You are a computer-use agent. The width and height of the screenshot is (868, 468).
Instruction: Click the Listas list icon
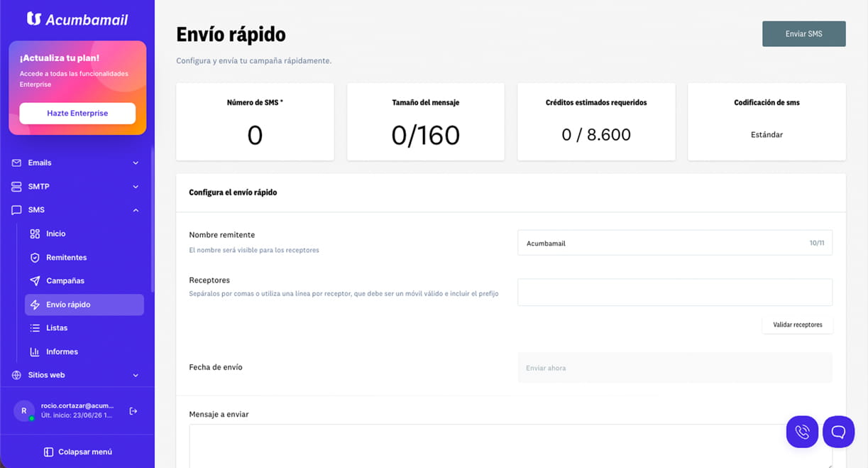tap(35, 328)
